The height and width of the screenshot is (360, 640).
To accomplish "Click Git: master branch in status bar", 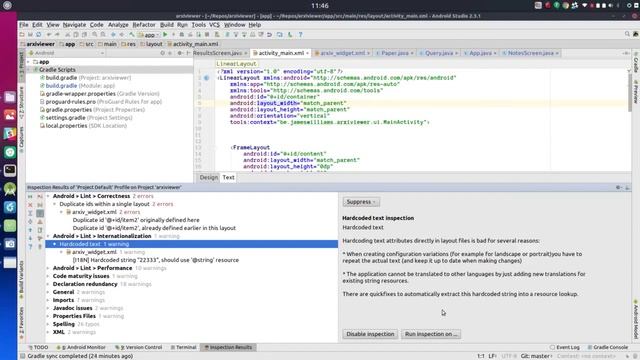I will [537, 356].
